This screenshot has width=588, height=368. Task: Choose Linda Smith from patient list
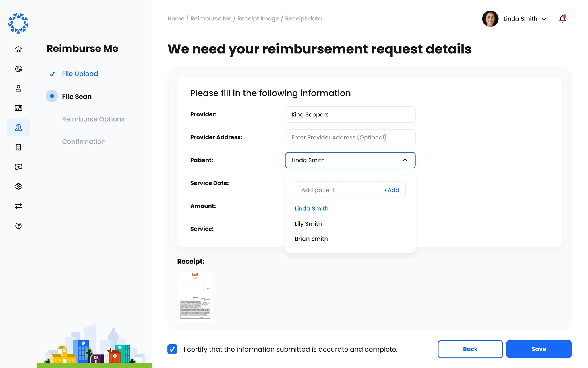click(x=312, y=208)
